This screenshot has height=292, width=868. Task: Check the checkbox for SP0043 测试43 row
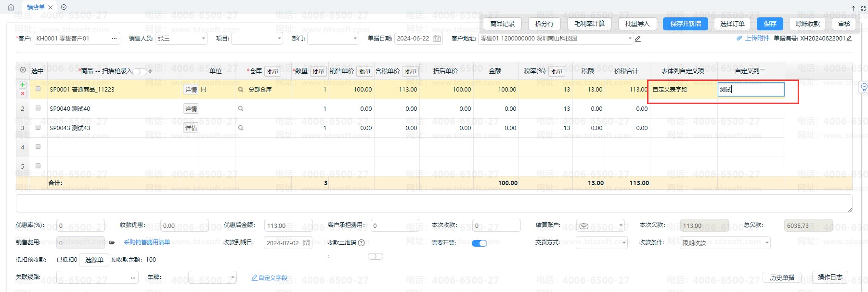[x=38, y=128]
